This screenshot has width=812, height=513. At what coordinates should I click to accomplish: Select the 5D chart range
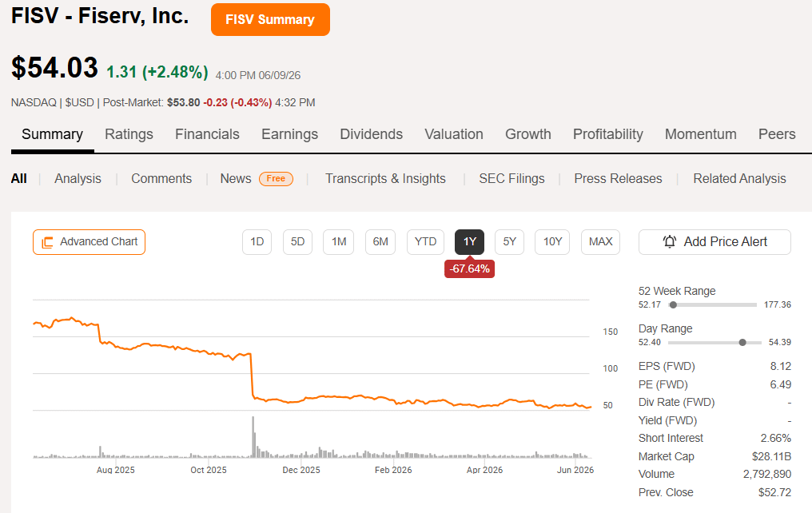[x=298, y=242]
